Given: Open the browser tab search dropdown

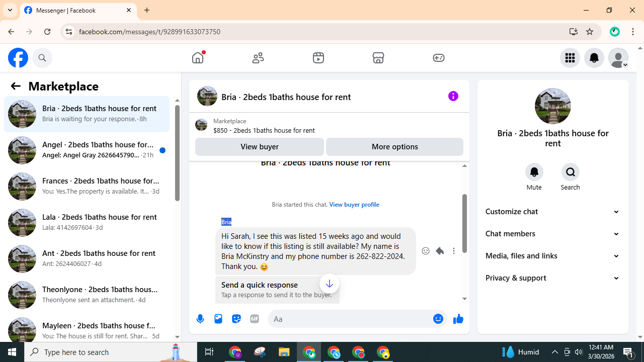Looking at the screenshot, I should coord(10,10).
